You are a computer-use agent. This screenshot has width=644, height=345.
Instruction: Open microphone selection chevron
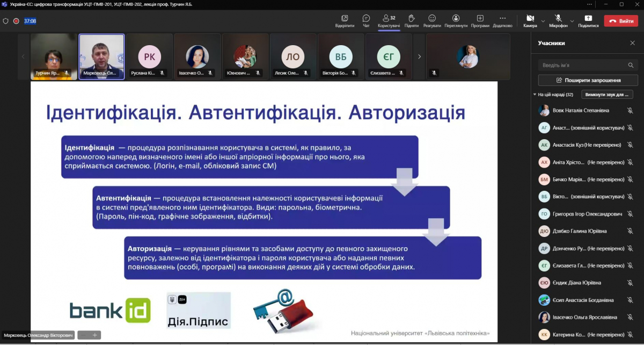(x=572, y=21)
